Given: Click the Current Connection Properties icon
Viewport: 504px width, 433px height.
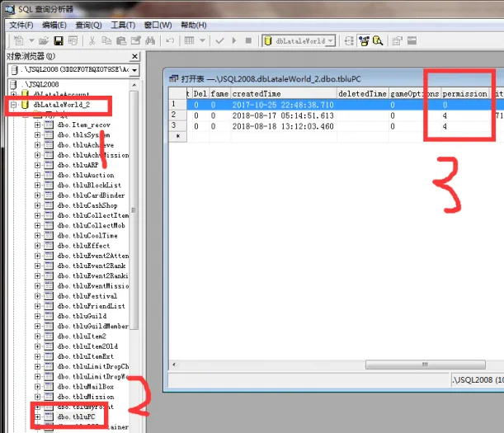Looking at the screenshot, I should click(398, 40).
